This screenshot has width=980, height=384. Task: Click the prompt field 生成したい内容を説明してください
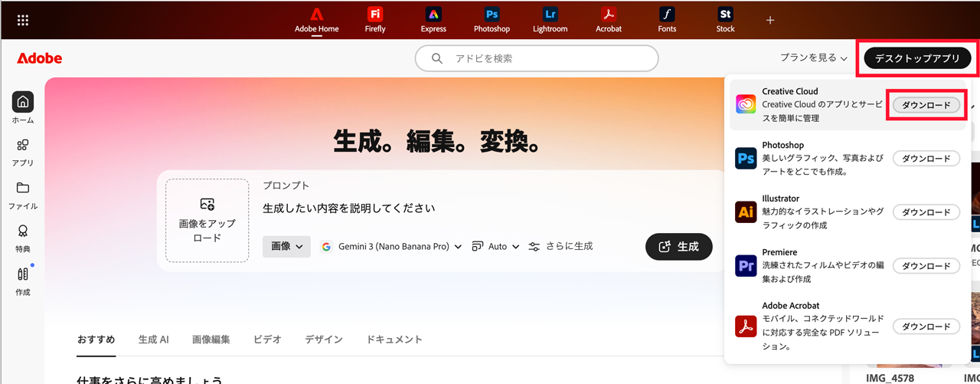tap(348, 208)
